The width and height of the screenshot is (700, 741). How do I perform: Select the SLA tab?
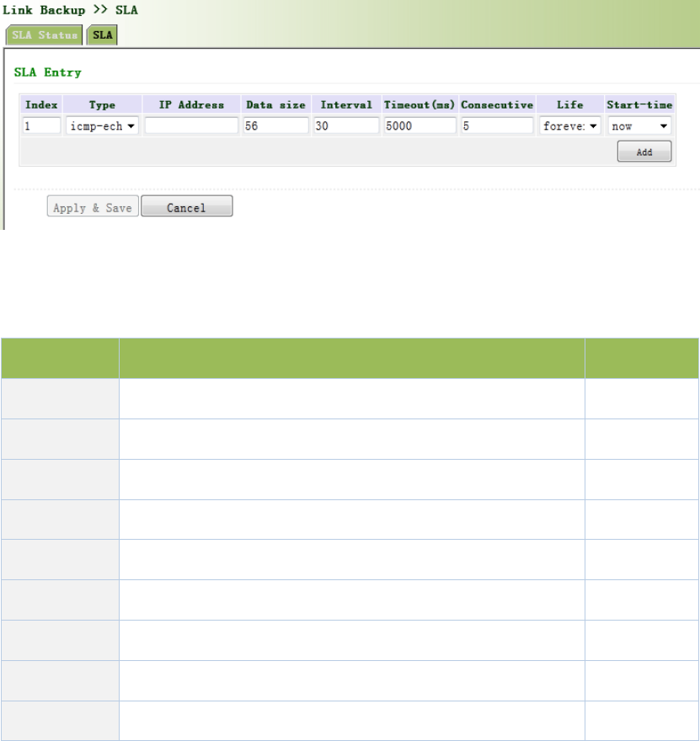pyautogui.click(x=103, y=35)
